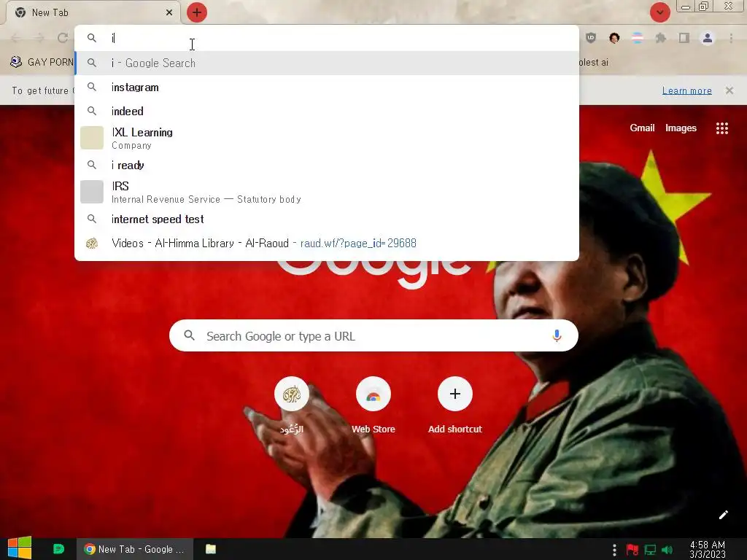Toggle the side panel icon
This screenshot has width=747, height=560.
coord(684,38)
